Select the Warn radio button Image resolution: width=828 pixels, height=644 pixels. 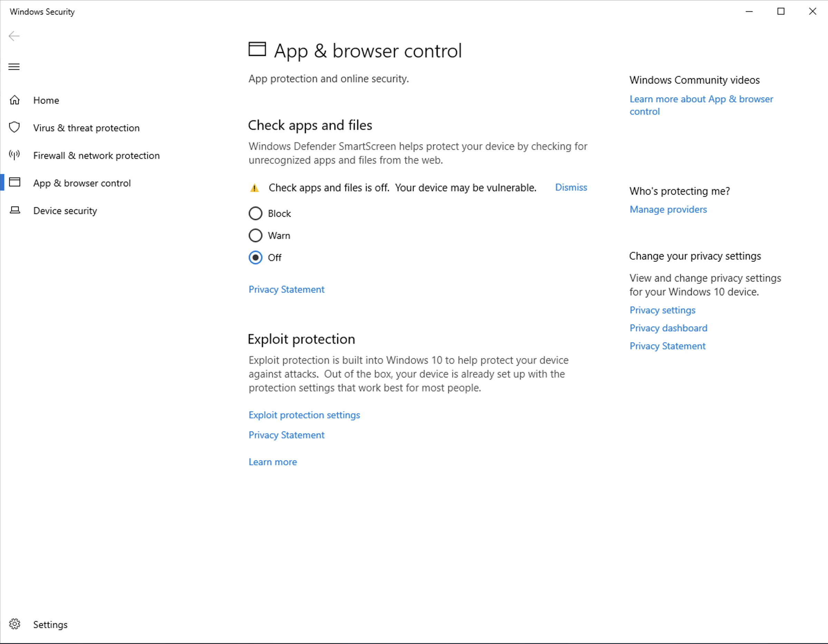(256, 235)
